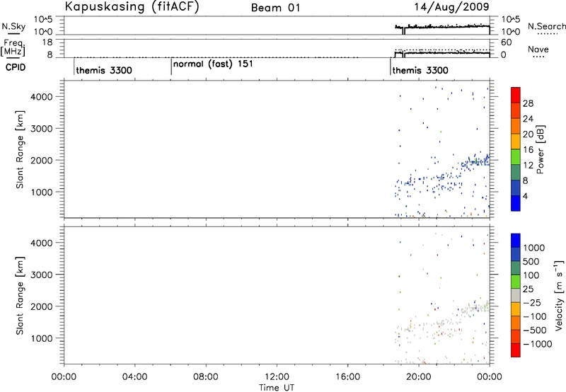Viewport: 566px width, 392px height.
Task: Click the frequency trace in the Freq panel
Action: tap(443, 53)
